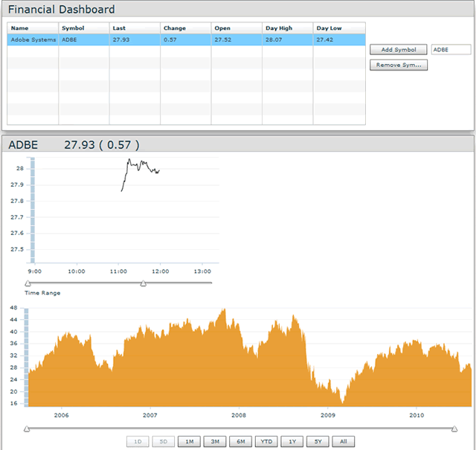Click the intraday slider thumb near 12:00
Image resolution: width=476 pixels, height=450 pixels.
pyautogui.click(x=144, y=283)
